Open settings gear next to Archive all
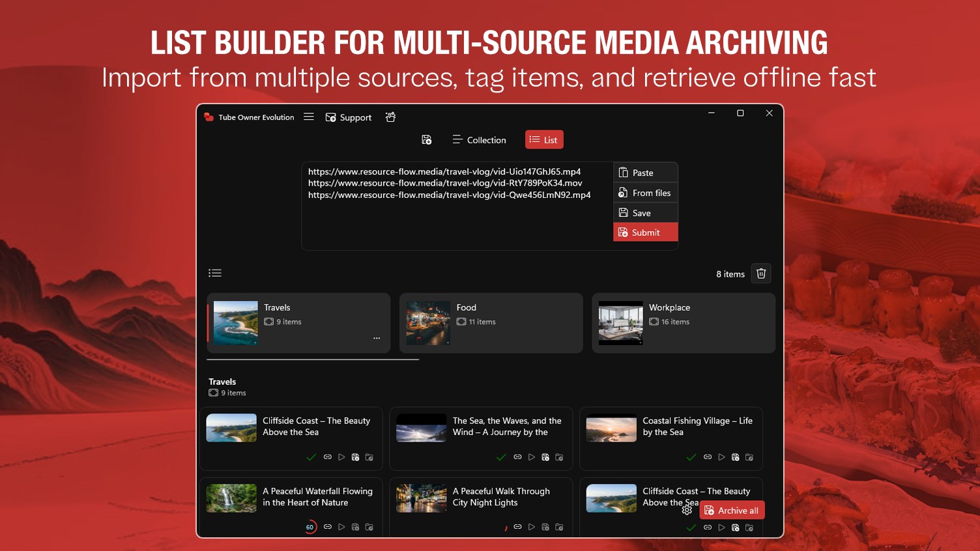Screen dimensions: 980x551 pyautogui.click(x=687, y=511)
